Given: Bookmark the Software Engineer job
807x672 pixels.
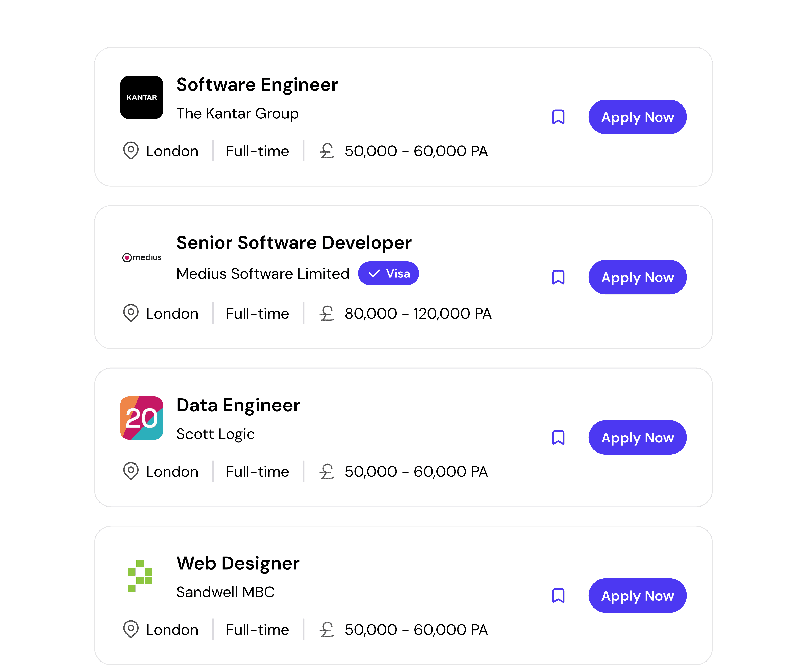Looking at the screenshot, I should 558,117.
